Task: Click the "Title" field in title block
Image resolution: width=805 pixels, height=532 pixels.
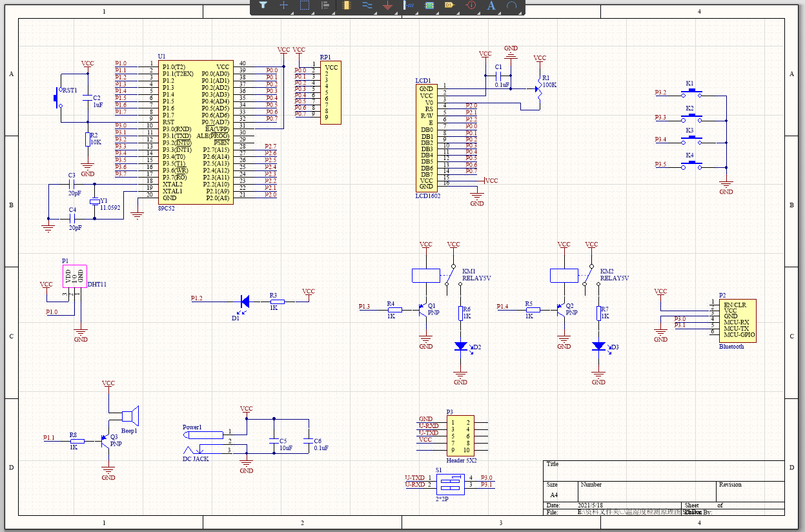Action: point(553,464)
